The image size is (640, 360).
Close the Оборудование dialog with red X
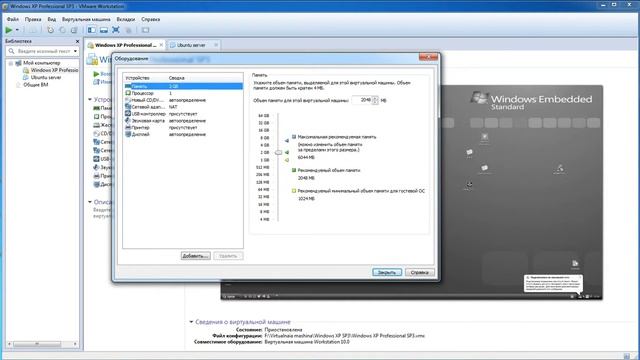(428, 57)
